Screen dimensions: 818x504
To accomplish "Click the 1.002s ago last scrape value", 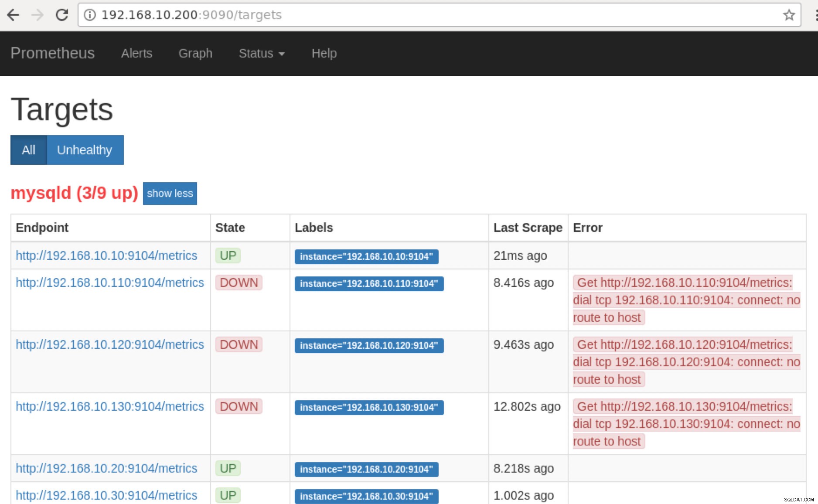I will 524,495.
